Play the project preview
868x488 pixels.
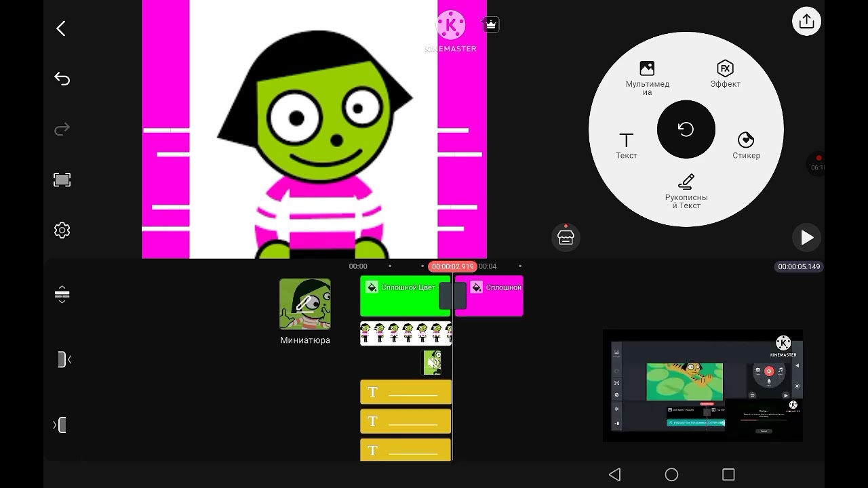806,237
